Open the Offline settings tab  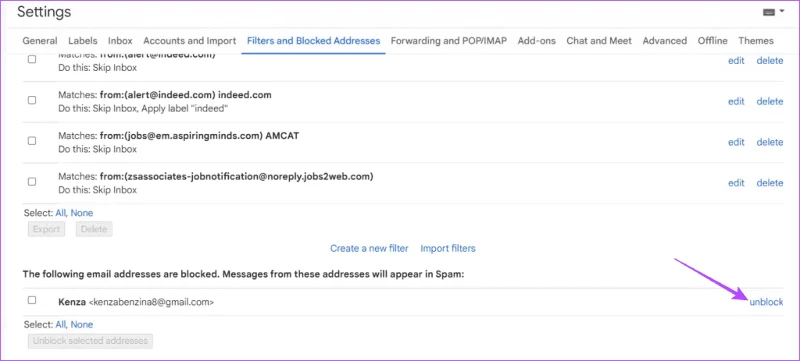713,41
